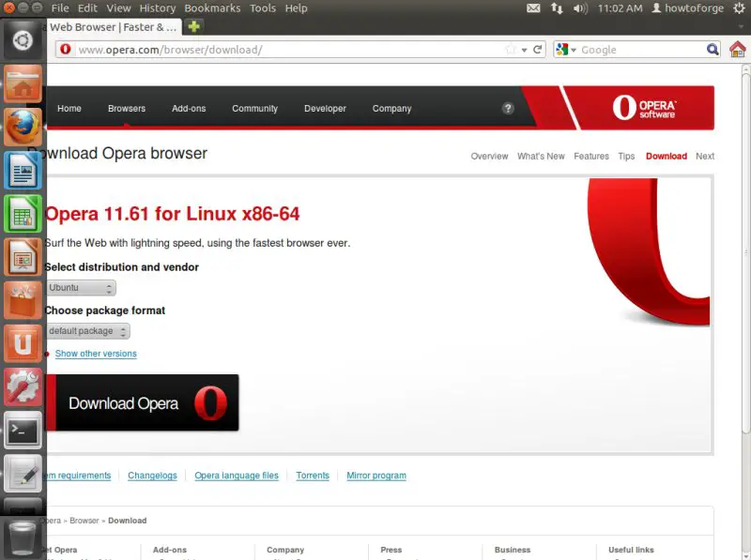Open the Changelogs link
Screen dimensions: 751x560
tap(152, 476)
